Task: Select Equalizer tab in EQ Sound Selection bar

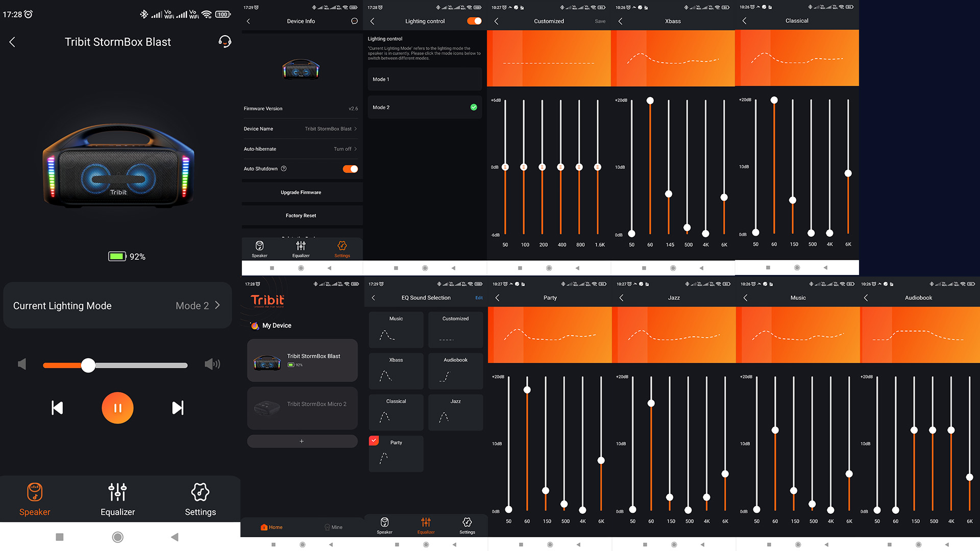Action: pyautogui.click(x=426, y=525)
